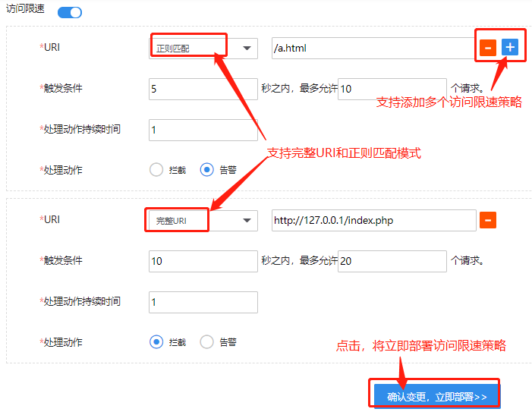This screenshot has width=532, height=412.
Task: Select 拦截 radio in the index.php rule
Action: (156, 341)
